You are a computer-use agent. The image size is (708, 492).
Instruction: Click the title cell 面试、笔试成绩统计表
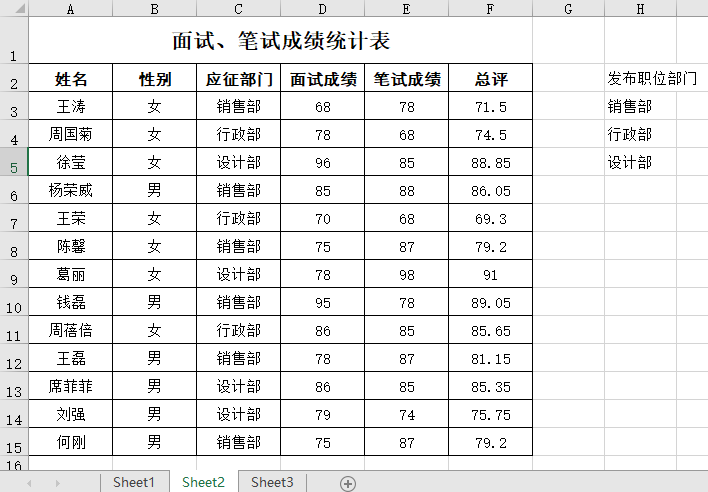(280, 41)
